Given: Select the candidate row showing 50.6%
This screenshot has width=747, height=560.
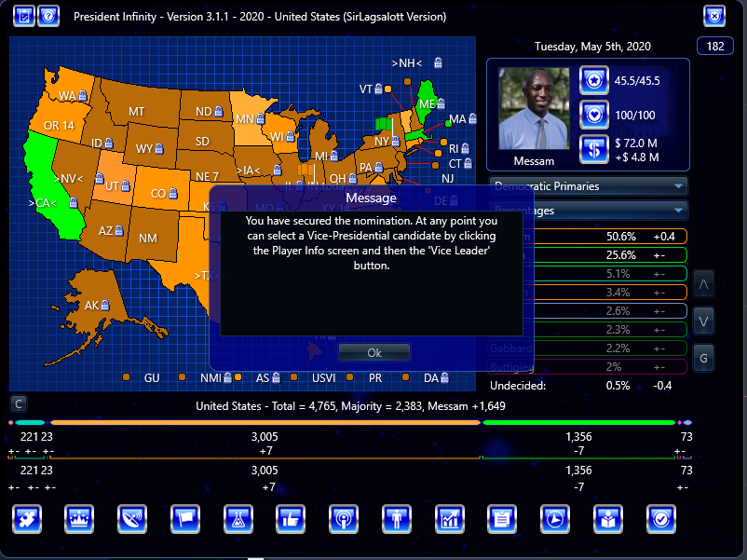Looking at the screenshot, I should 589,237.
